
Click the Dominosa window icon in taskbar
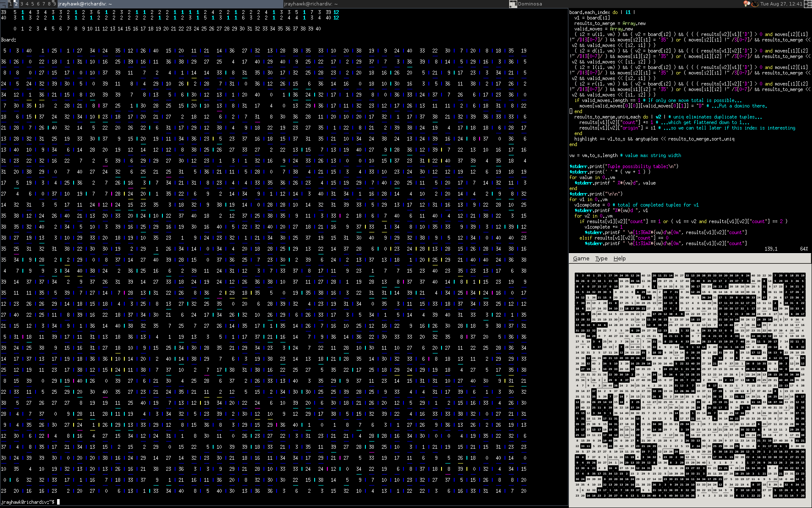click(513, 4)
